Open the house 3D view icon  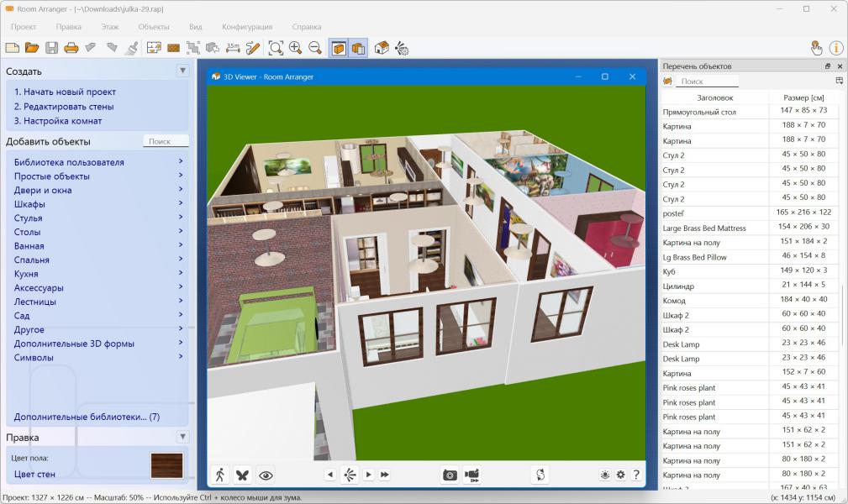[x=382, y=48]
